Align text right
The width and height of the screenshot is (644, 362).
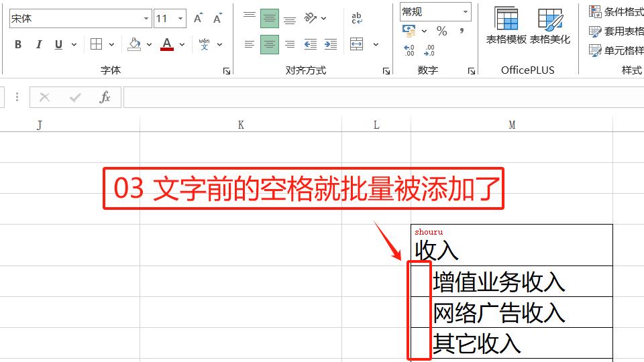[290, 44]
